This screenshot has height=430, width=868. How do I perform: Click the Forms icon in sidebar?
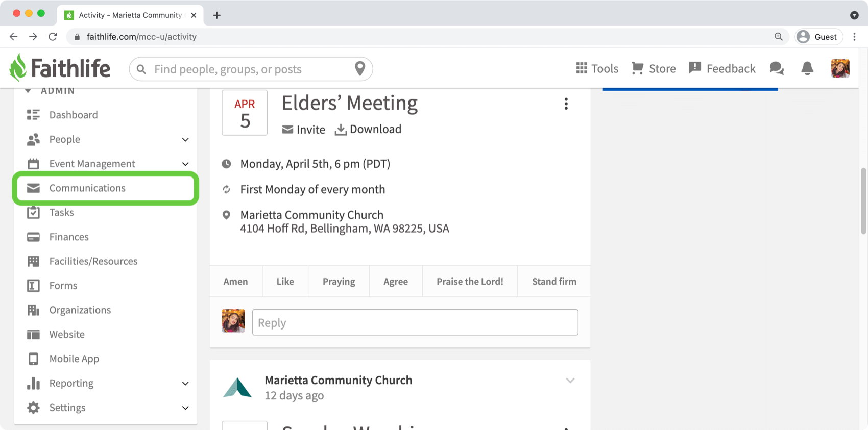[33, 286]
